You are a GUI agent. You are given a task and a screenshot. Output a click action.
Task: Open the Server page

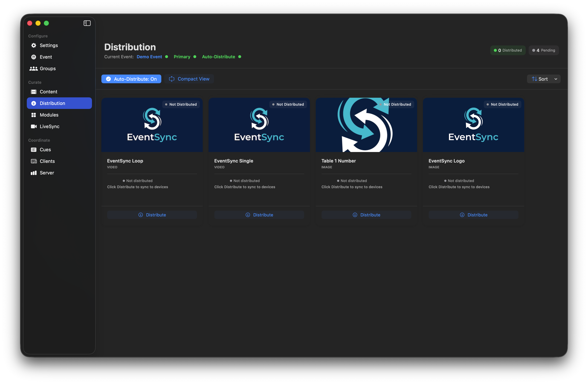point(59,173)
